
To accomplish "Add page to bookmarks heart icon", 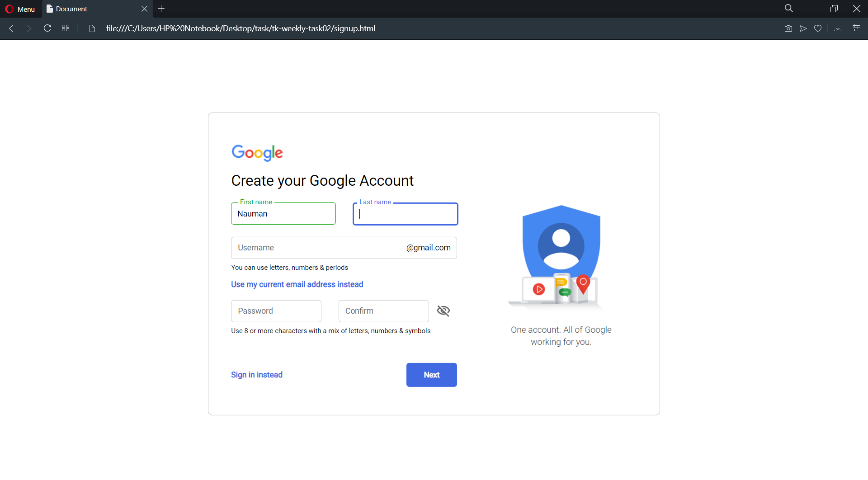I will pos(818,28).
